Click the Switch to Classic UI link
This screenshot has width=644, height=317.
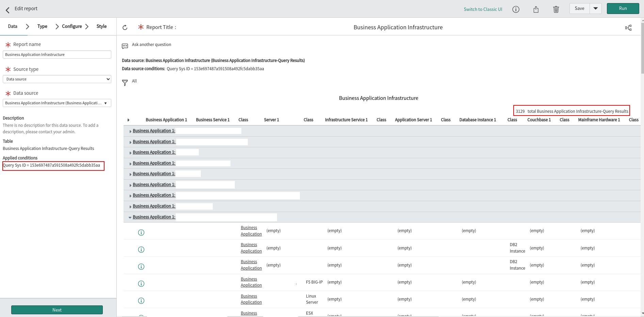coord(483,9)
